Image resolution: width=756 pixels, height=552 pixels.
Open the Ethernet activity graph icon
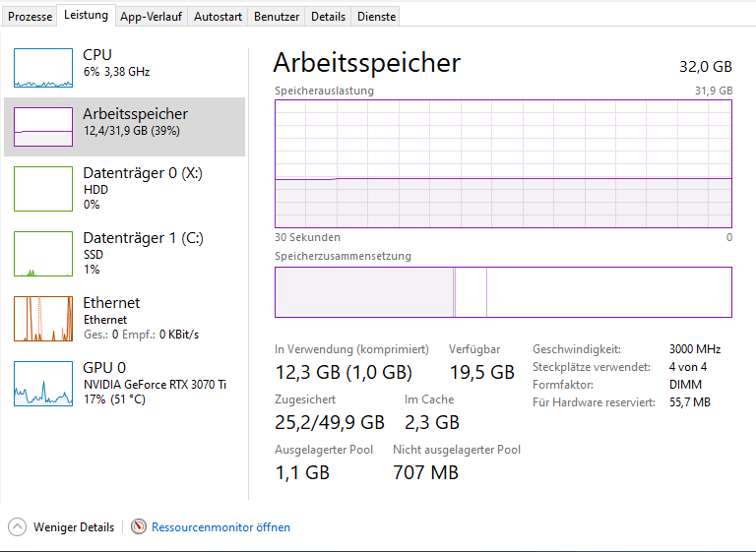point(43,319)
